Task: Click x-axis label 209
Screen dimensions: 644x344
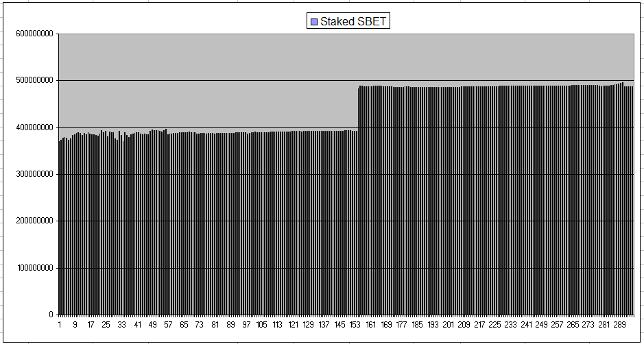Action: click(464, 325)
